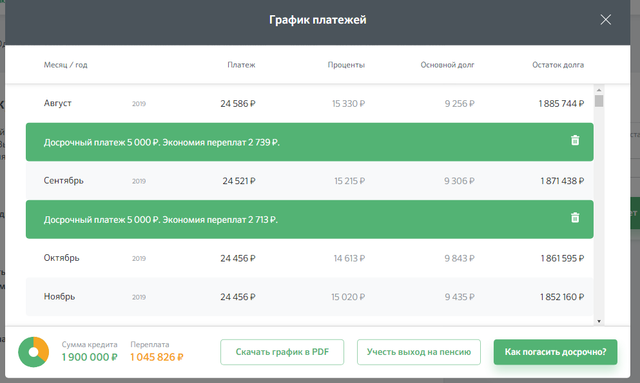
Task: Click the Остаток долга column header
Action: 558,65
